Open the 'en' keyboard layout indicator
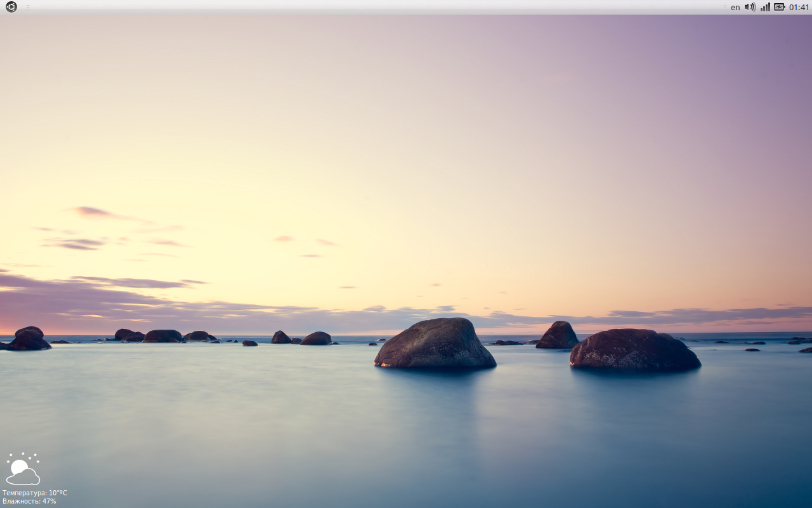This screenshot has width=812, height=508. click(x=735, y=8)
